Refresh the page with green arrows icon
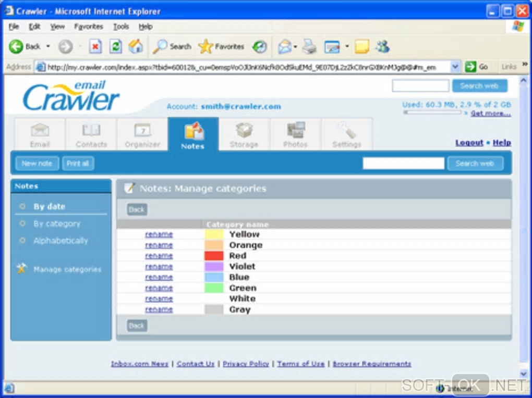Viewport: 532px width, 398px height. [116, 47]
